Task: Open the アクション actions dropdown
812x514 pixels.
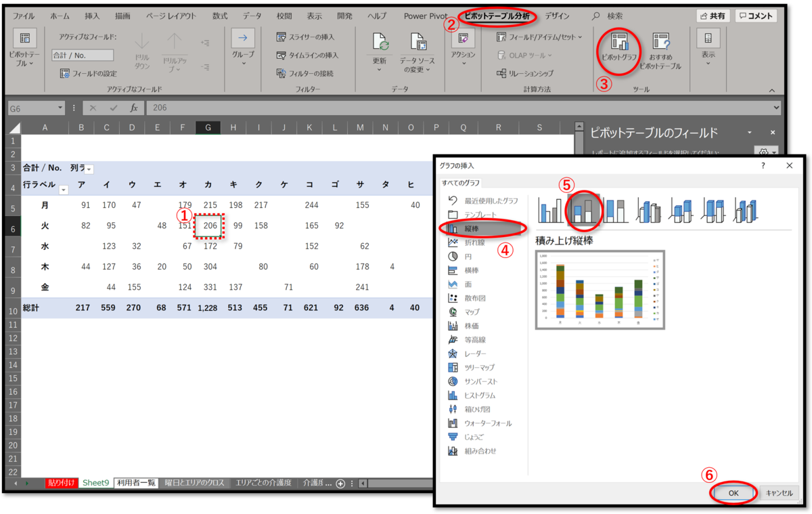Action: point(464,47)
